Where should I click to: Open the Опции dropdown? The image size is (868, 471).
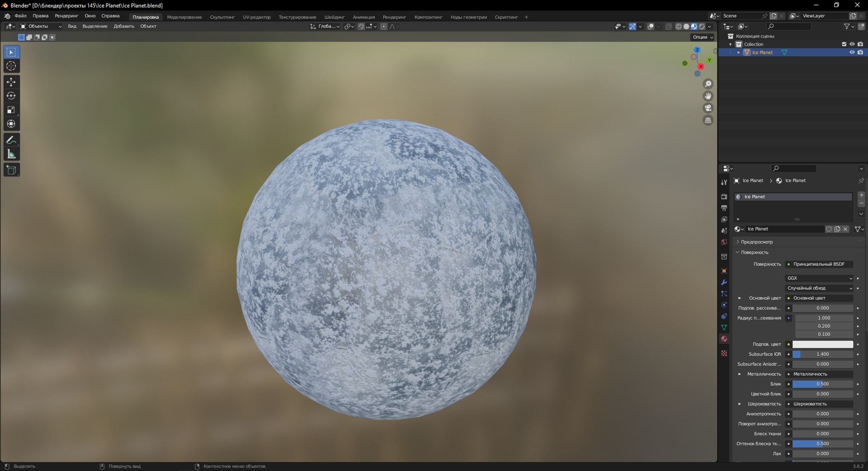click(x=703, y=37)
